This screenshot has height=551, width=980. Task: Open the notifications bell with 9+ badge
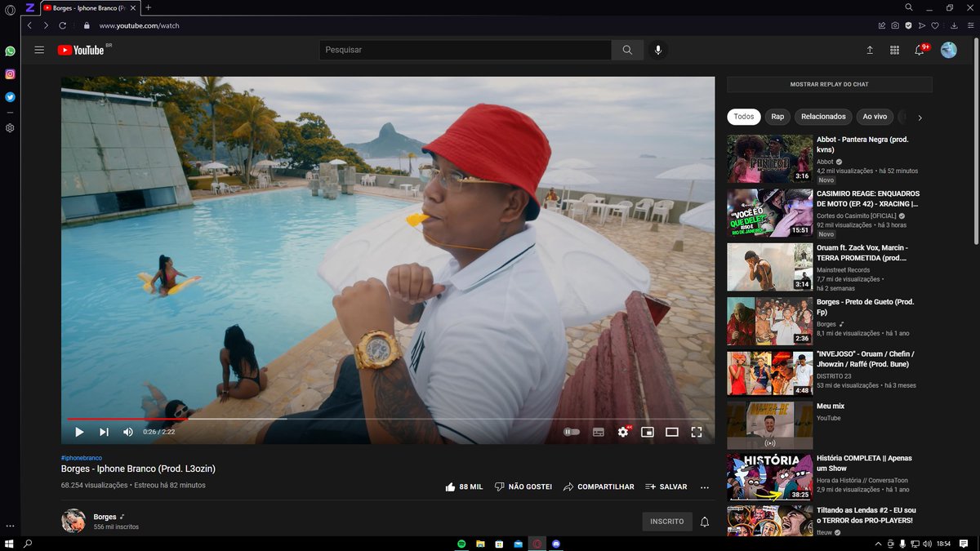920,49
